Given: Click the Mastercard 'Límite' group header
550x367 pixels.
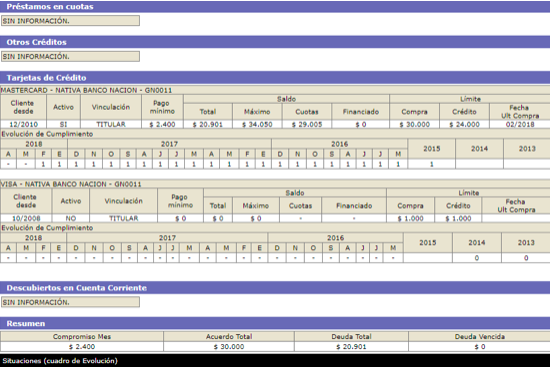Looking at the screenshot, I should click(470, 99).
